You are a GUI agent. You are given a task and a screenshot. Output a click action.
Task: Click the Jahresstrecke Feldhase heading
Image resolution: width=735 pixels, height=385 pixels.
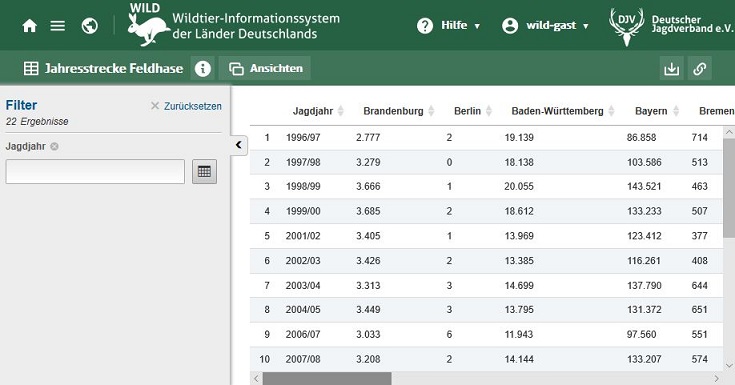tap(113, 68)
